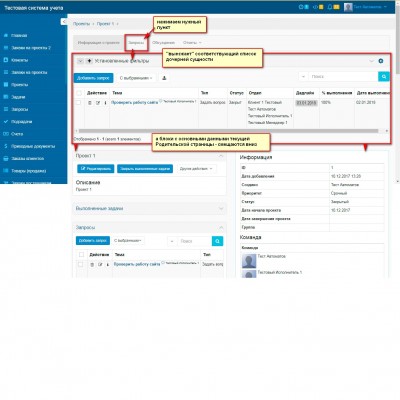This screenshot has height=400, width=400.
Task: Switch to the Запросы tab
Action: pyautogui.click(x=136, y=43)
